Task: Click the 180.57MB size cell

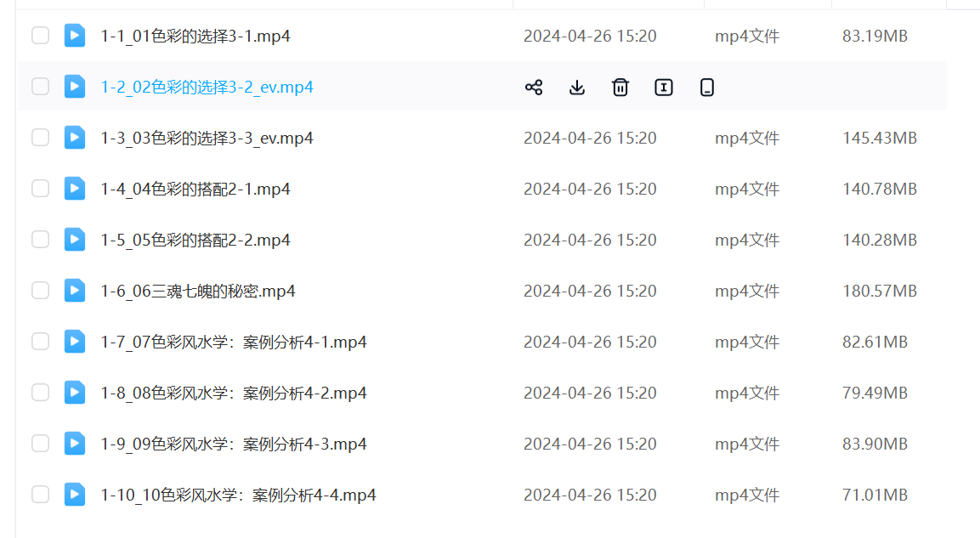Action: click(880, 291)
